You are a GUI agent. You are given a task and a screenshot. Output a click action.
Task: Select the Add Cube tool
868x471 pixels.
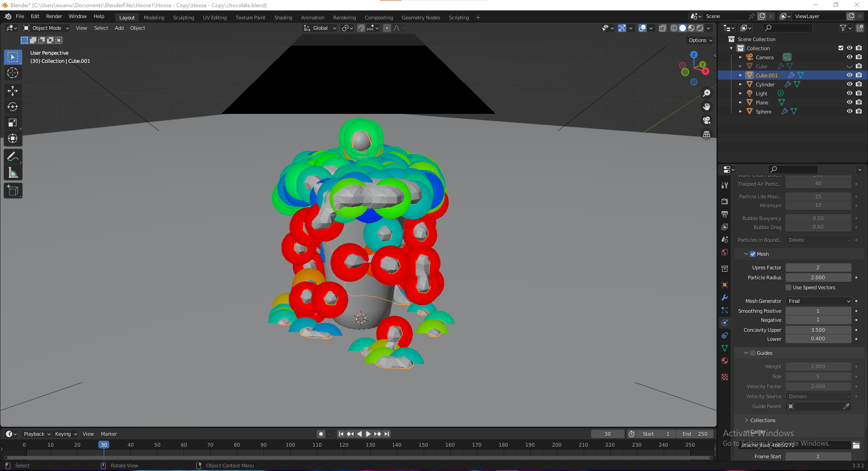13,191
